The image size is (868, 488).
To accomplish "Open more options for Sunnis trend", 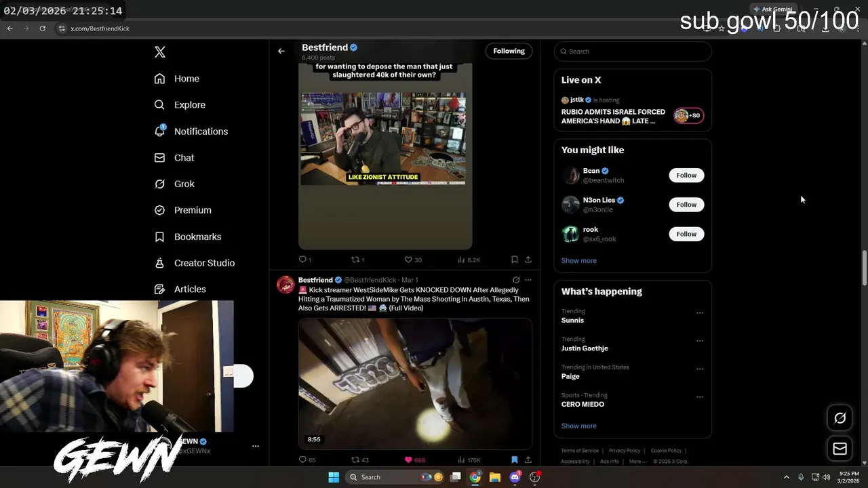I will coord(700,313).
